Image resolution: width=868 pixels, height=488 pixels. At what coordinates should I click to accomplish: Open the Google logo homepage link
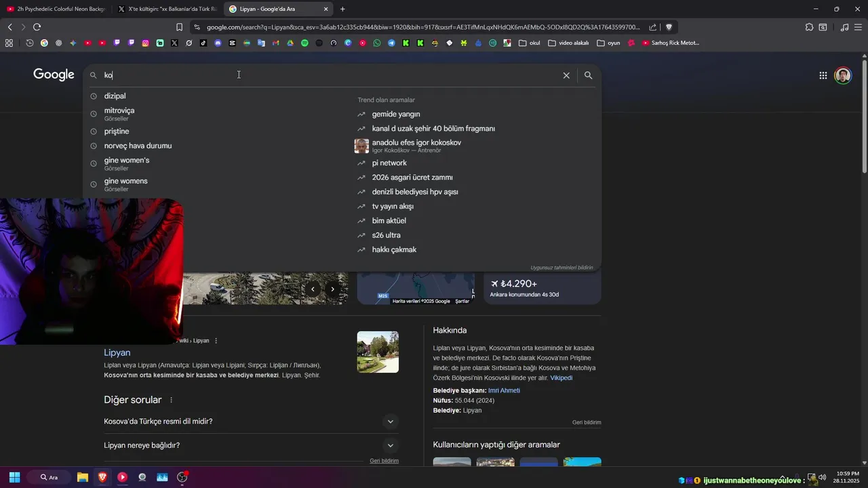pos(54,75)
